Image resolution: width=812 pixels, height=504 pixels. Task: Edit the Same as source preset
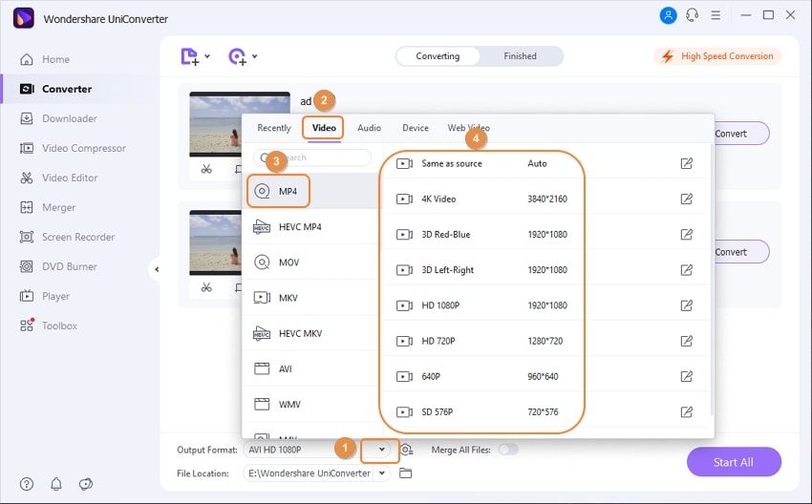[x=686, y=163]
